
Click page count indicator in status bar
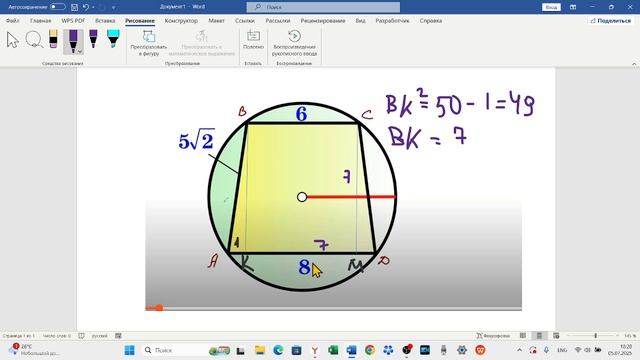(x=19, y=336)
